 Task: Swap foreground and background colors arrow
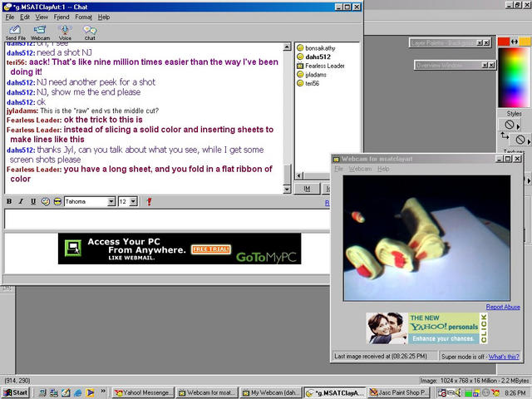(x=515, y=42)
